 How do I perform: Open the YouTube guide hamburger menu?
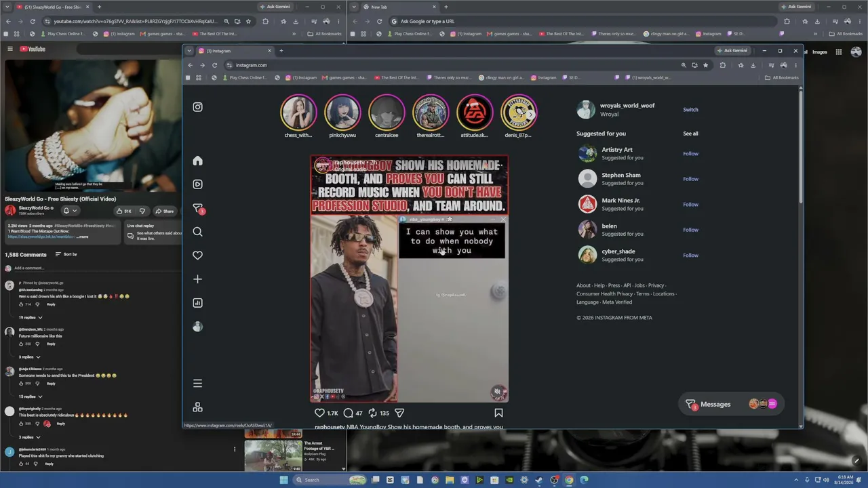pos(10,49)
